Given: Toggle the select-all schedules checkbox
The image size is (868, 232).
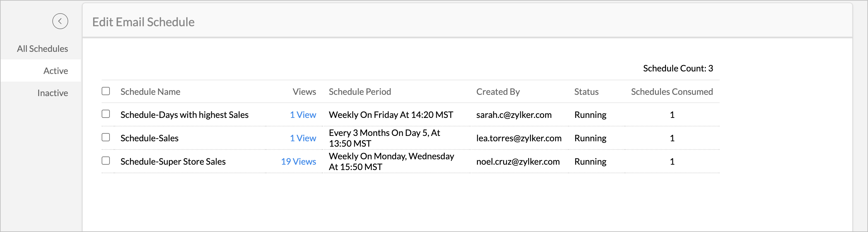Looking at the screenshot, I should tap(106, 91).
